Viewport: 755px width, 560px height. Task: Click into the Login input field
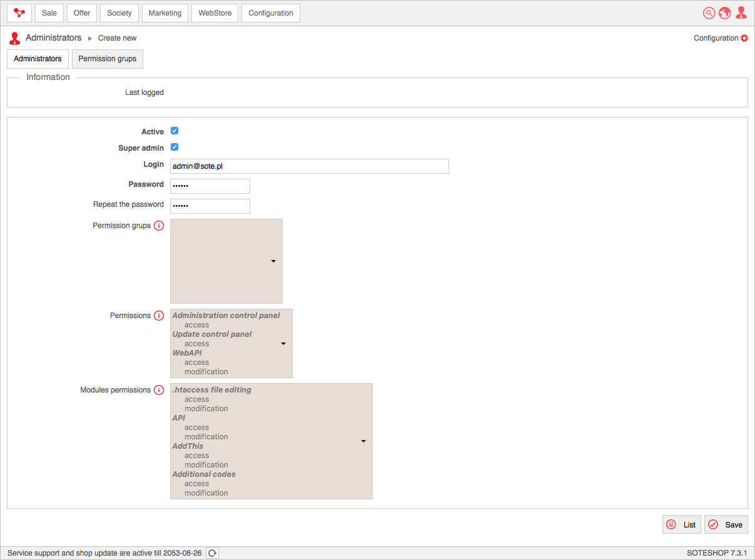[310, 166]
